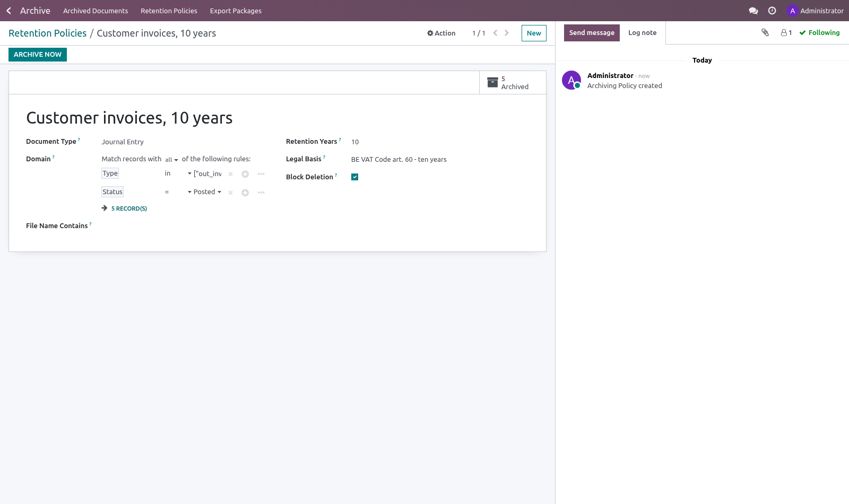
Task: Open the 'all' match dropdown
Action: [171, 160]
